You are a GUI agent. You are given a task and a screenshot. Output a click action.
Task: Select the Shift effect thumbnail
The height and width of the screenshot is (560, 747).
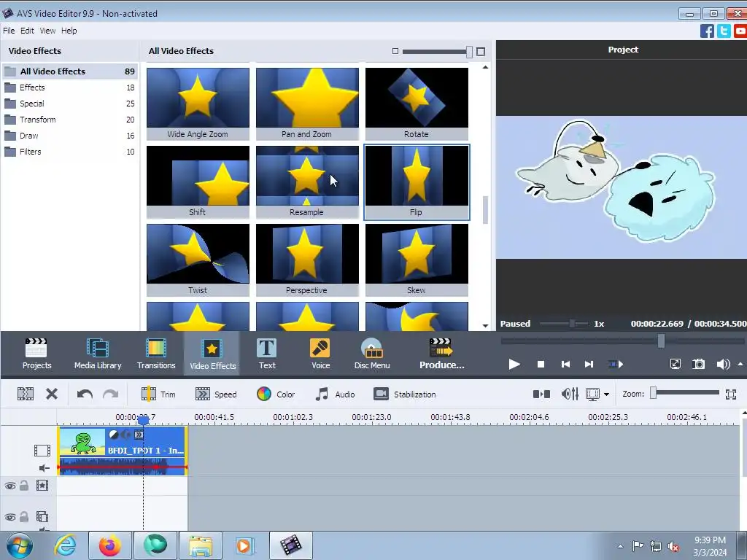click(198, 182)
